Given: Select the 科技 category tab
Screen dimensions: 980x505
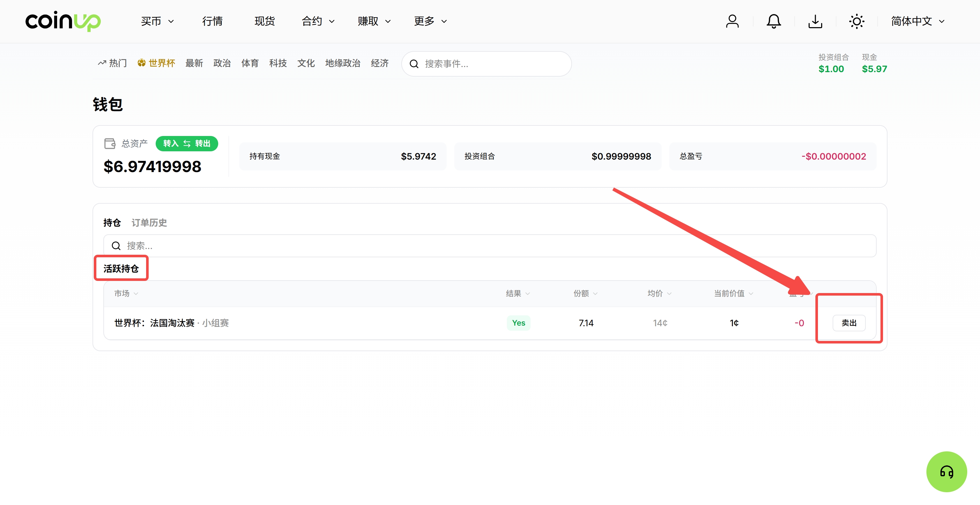Looking at the screenshot, I should click(278, 63).
